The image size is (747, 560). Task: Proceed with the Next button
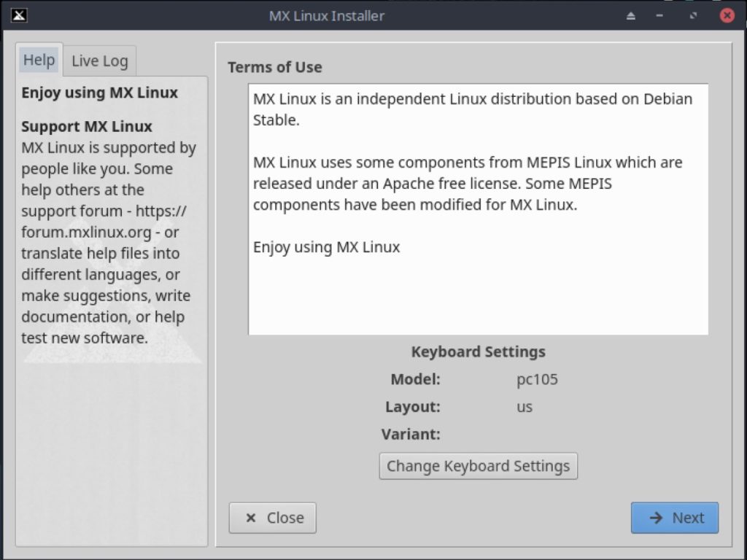pyautogui.click(x=675, y=518)
